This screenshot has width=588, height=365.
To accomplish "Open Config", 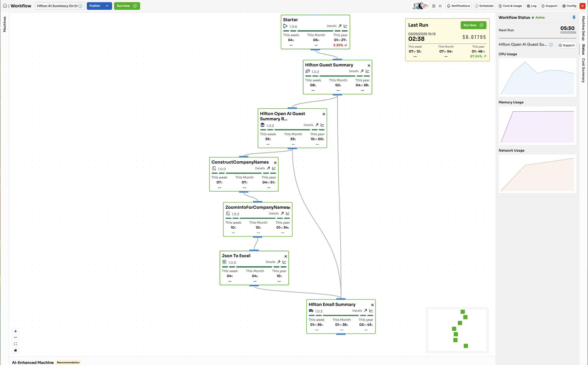I will pos(569,6).
